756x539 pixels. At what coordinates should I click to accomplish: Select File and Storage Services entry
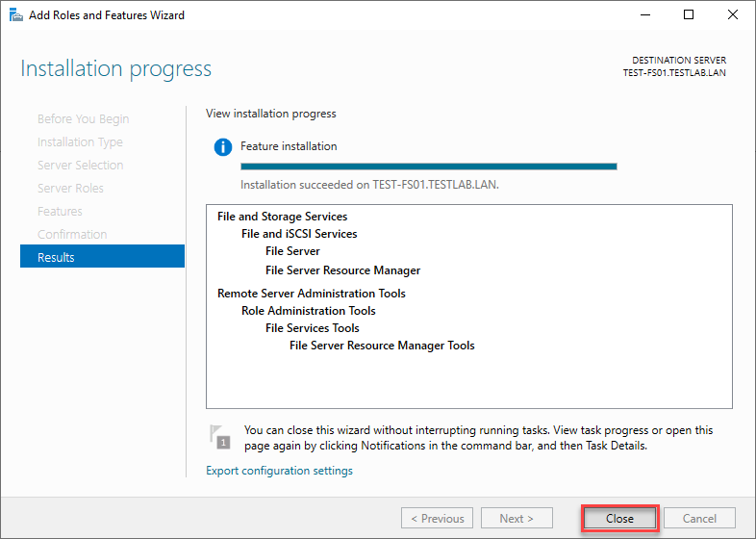[282, 217]
